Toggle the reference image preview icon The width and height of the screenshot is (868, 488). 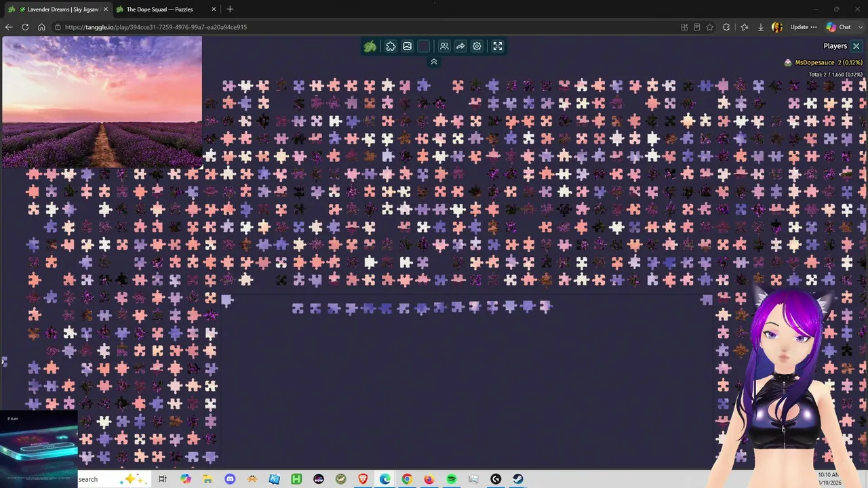tap(407, 46)
